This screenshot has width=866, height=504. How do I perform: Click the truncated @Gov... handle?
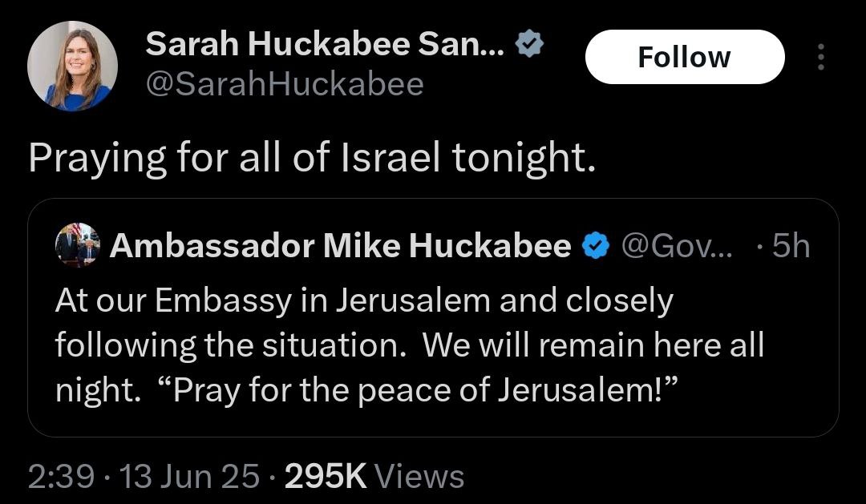point(676,246)
